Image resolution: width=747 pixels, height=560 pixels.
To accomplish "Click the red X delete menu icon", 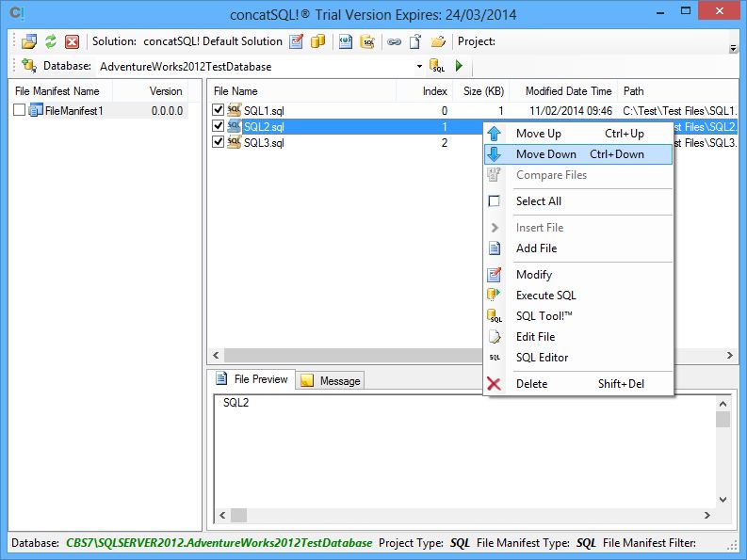I will pos(494,384).
